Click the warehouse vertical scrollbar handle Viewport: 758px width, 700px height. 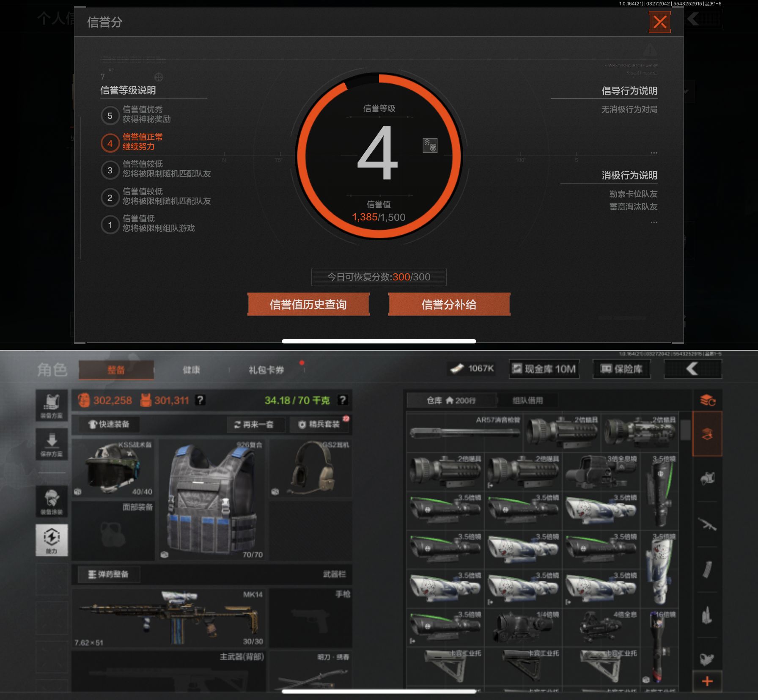tap(685, 430)
